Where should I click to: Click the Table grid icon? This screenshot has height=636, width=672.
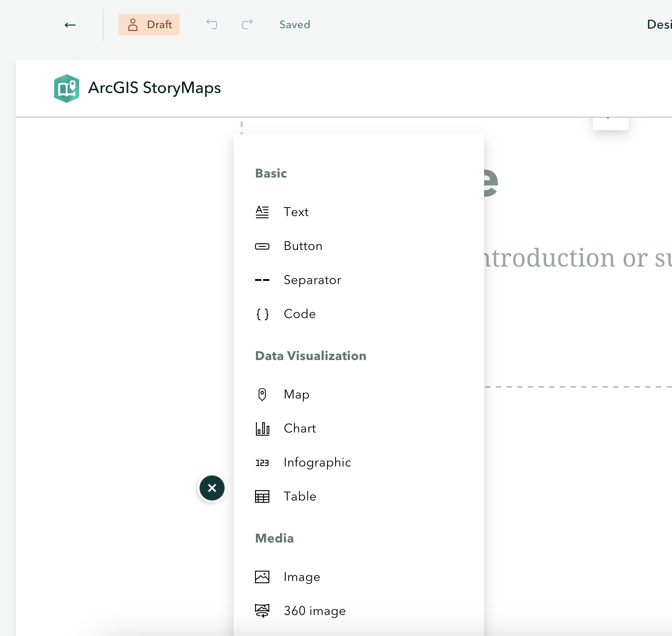pos(262,496)
